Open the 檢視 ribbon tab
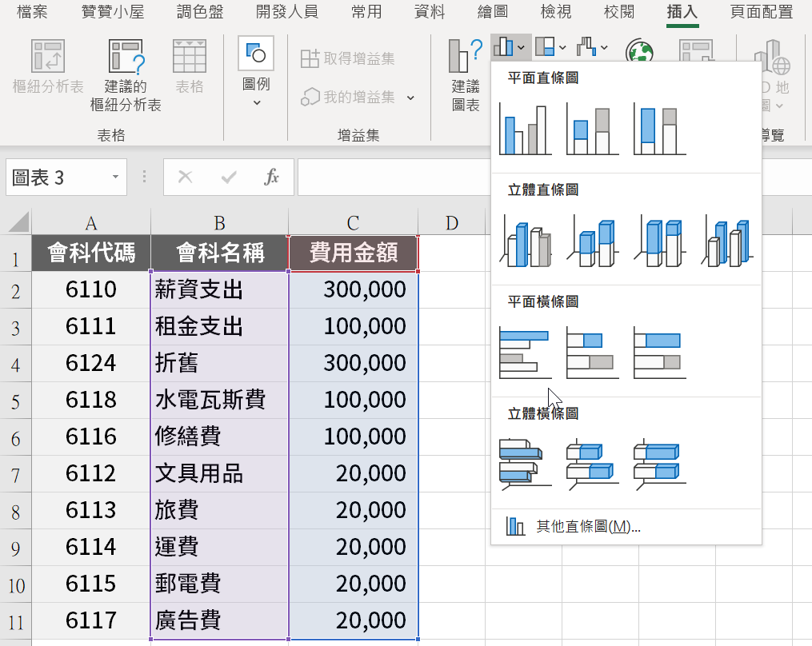This screenshot has width=812, height=646. pyautogui.click(x=556, y=11)
